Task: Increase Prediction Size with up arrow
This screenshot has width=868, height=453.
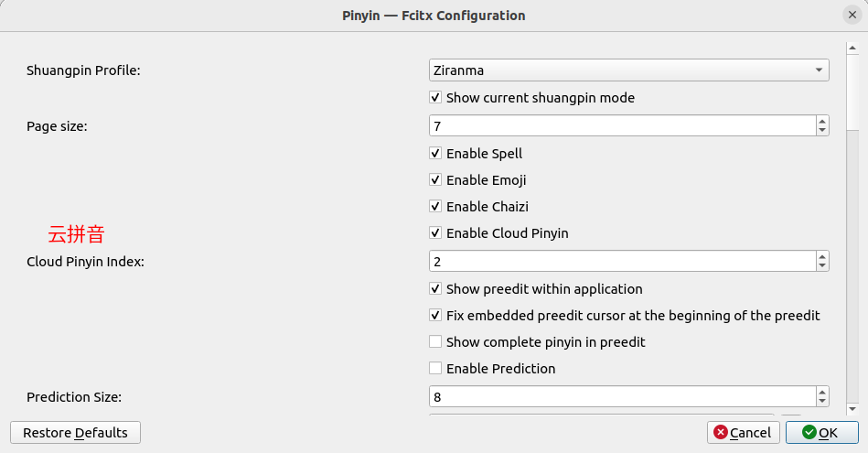Action: [x=822, y=392]
